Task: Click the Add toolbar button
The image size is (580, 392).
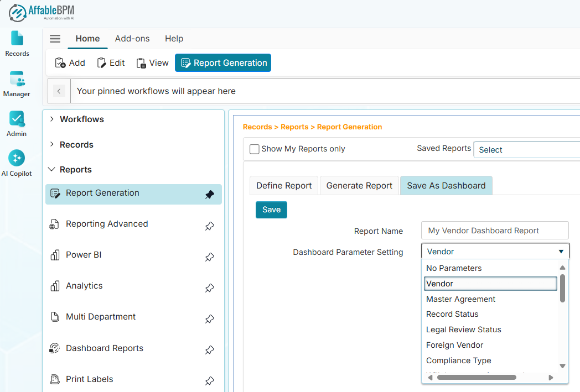Action: (70, 63)
